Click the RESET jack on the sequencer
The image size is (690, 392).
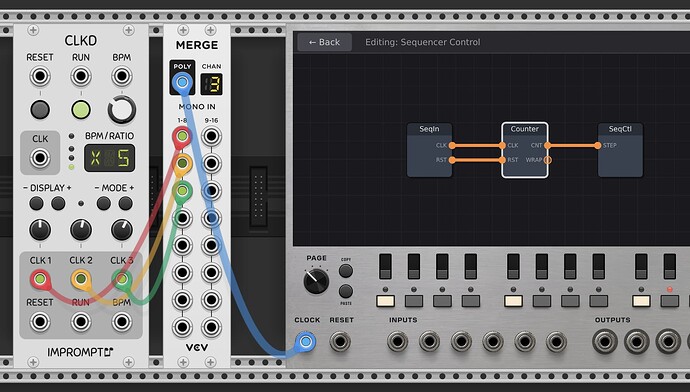[x=340, y=342]
